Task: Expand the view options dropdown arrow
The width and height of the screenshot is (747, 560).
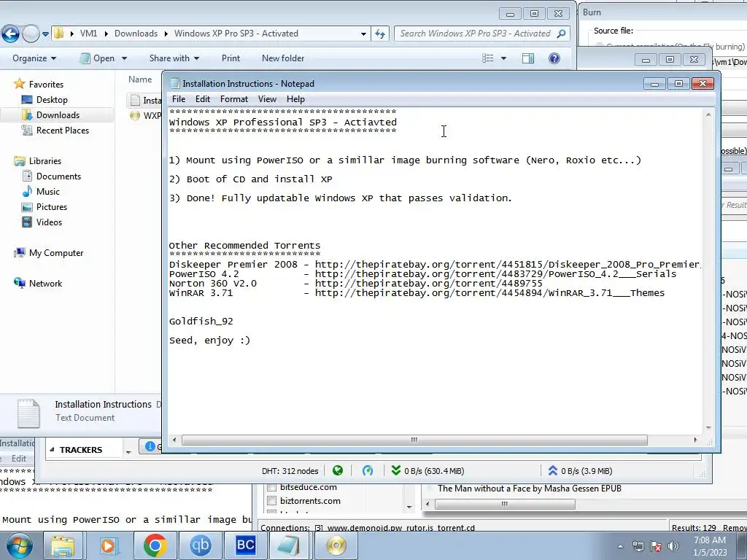Action: 503,58
